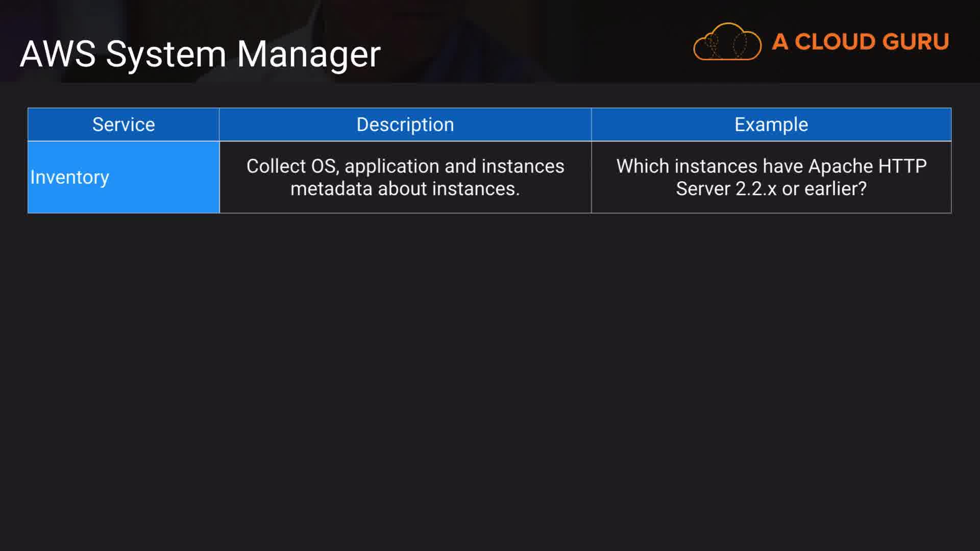
Task: Click the 'A CLOUD GURU' brand text
Action: coord(860,42)
